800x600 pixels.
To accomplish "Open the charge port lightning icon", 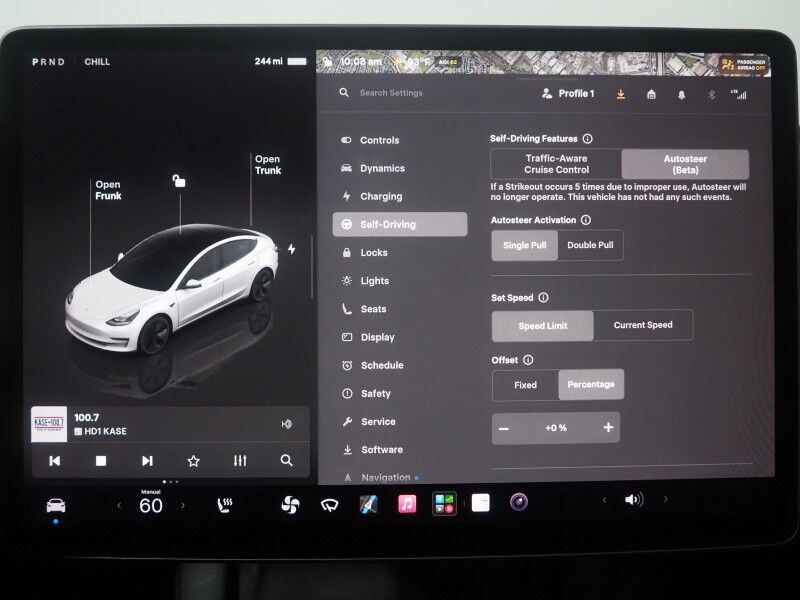I will 291,249.
